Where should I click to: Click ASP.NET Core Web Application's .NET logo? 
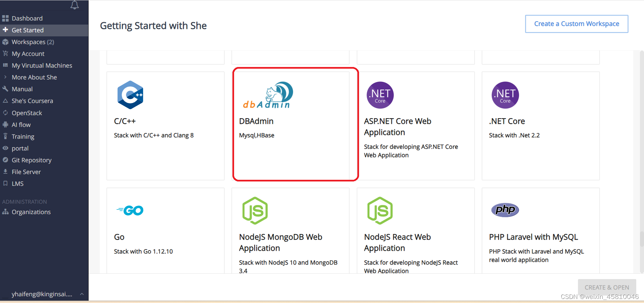380,95
